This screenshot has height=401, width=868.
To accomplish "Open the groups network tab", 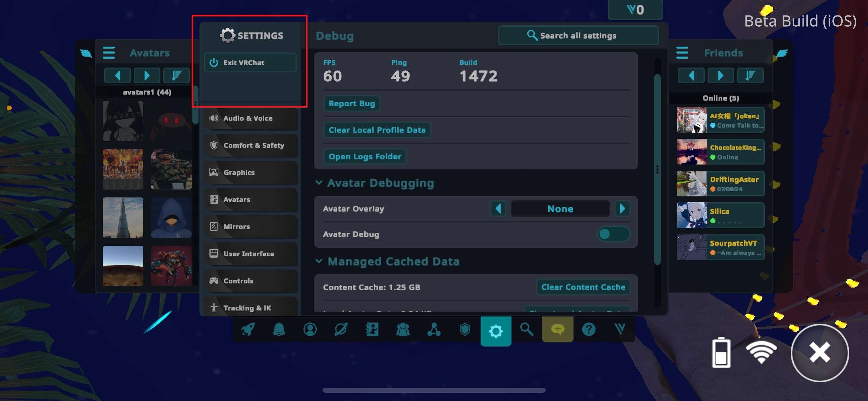I will 434,330.
